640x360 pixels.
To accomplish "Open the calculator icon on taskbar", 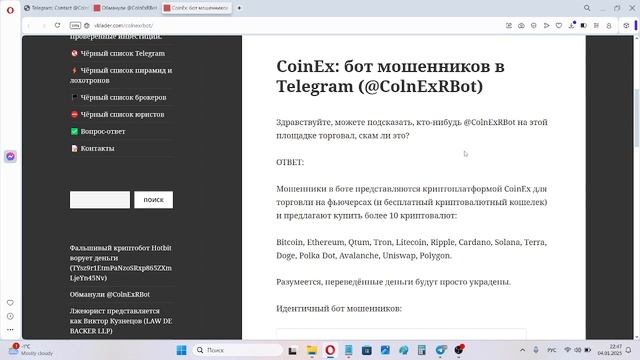I will pyautogui.click(x=422, y=350).
